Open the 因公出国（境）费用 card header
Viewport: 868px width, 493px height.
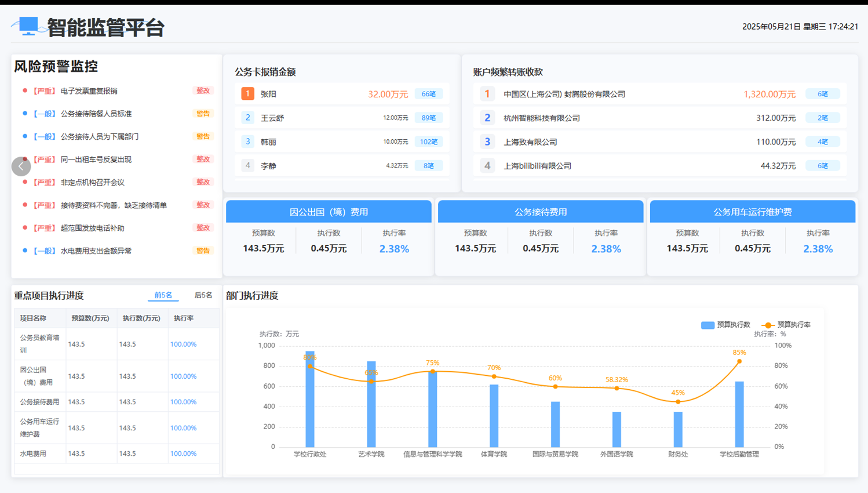[329, 212]
